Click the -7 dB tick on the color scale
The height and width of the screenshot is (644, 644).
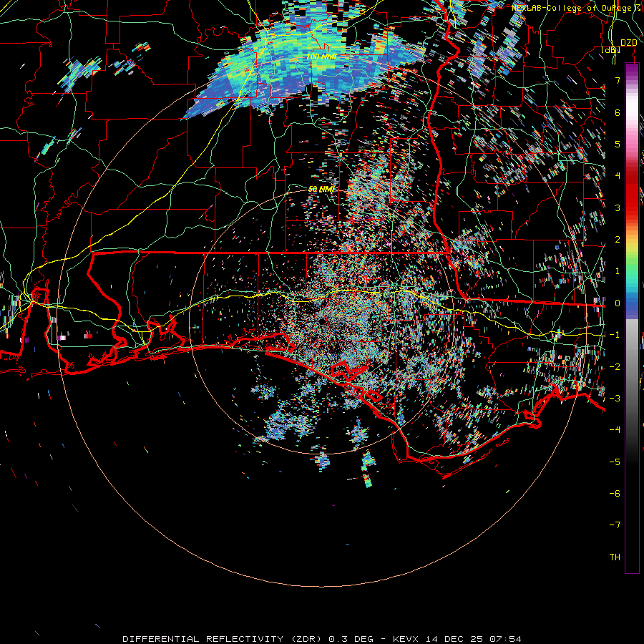[x=615, y=525]
